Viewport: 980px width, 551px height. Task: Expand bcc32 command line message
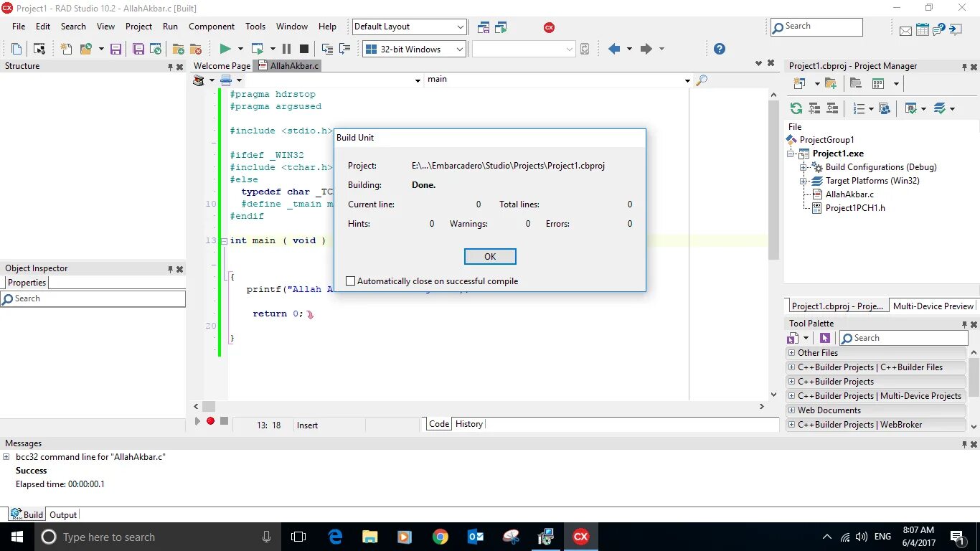6,457
